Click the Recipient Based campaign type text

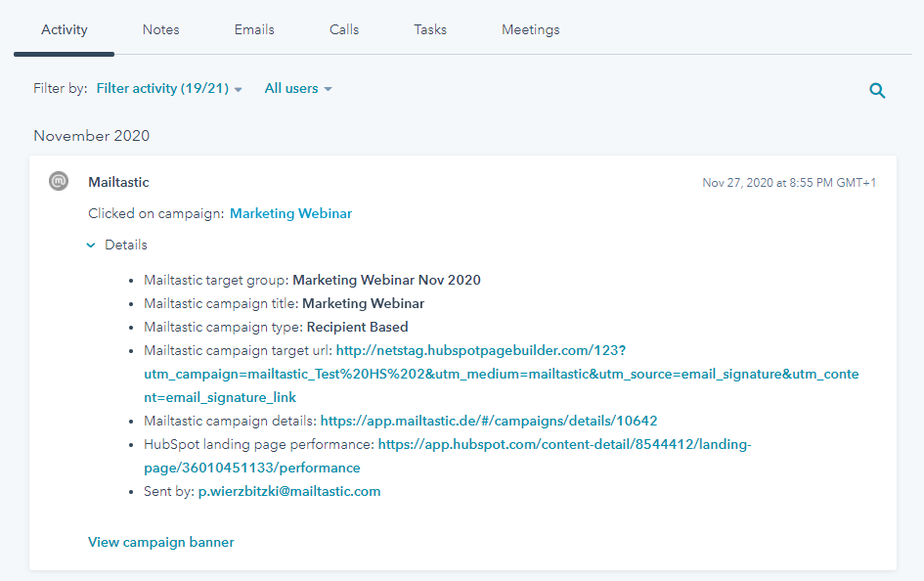(357, 327)
